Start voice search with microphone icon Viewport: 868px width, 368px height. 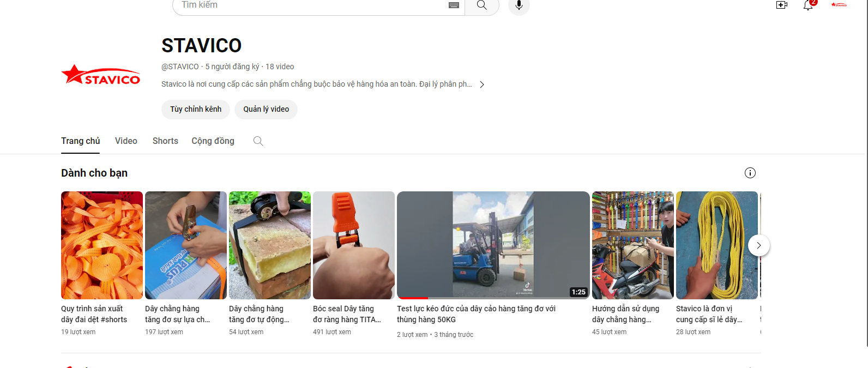pos(519,5)
